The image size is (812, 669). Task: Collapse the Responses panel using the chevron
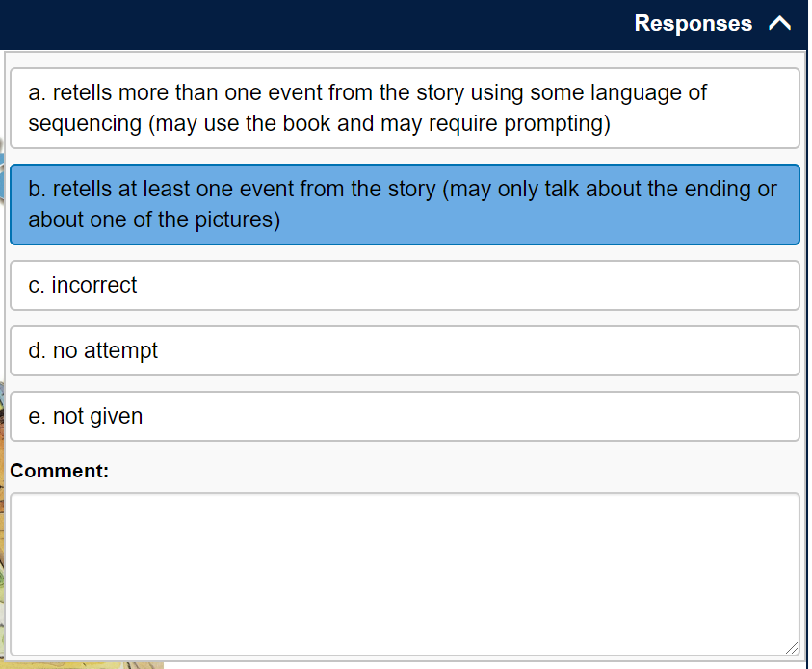pos(780,23)
